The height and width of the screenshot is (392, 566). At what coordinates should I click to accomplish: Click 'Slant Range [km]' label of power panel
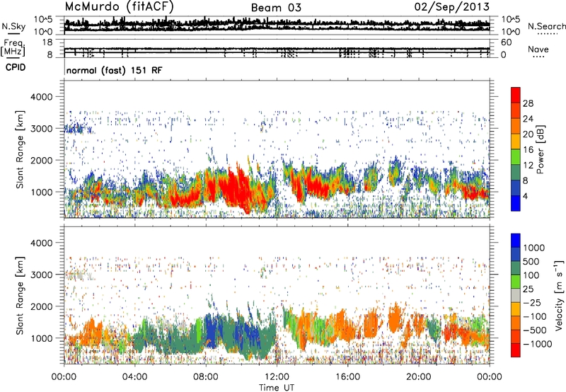(20, 149)
